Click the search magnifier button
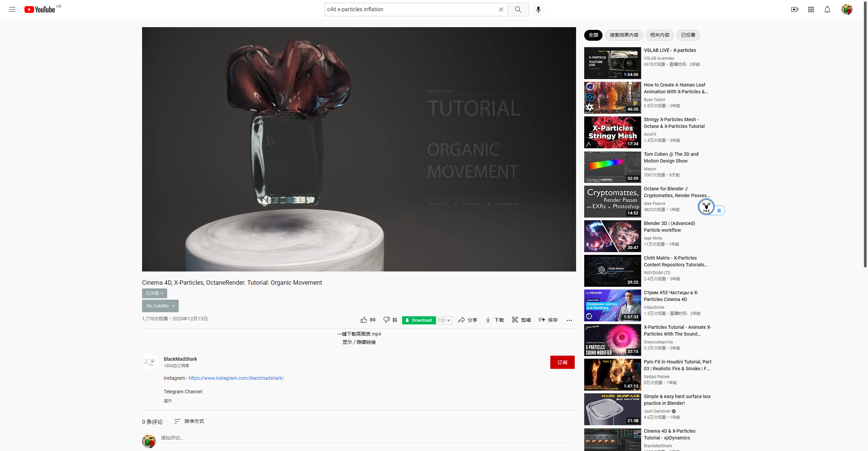Viewport: 868px width, 451px height. 518,10
